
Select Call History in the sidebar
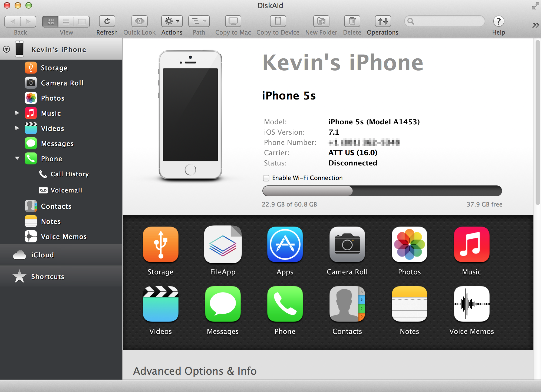point(61,174)
